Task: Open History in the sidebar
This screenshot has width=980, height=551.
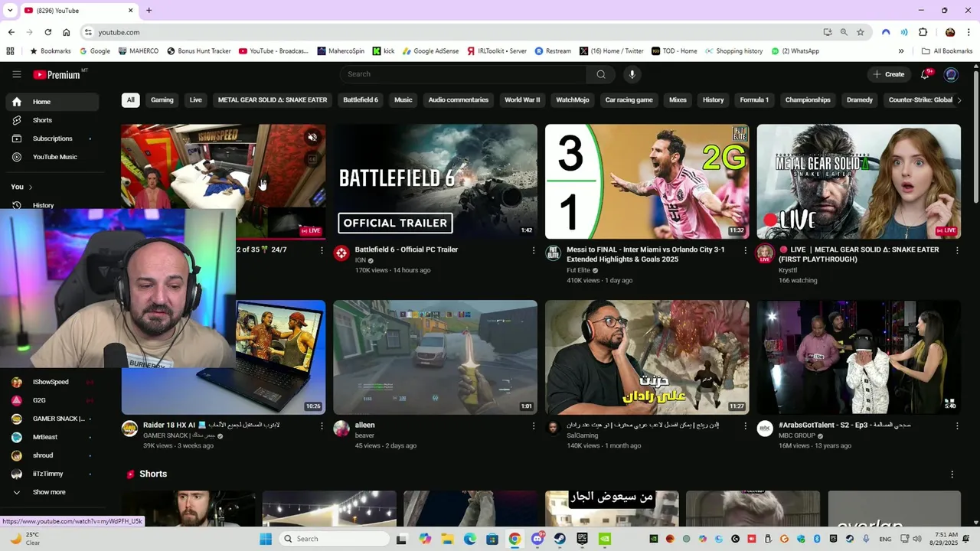Action: coord(52,205)
